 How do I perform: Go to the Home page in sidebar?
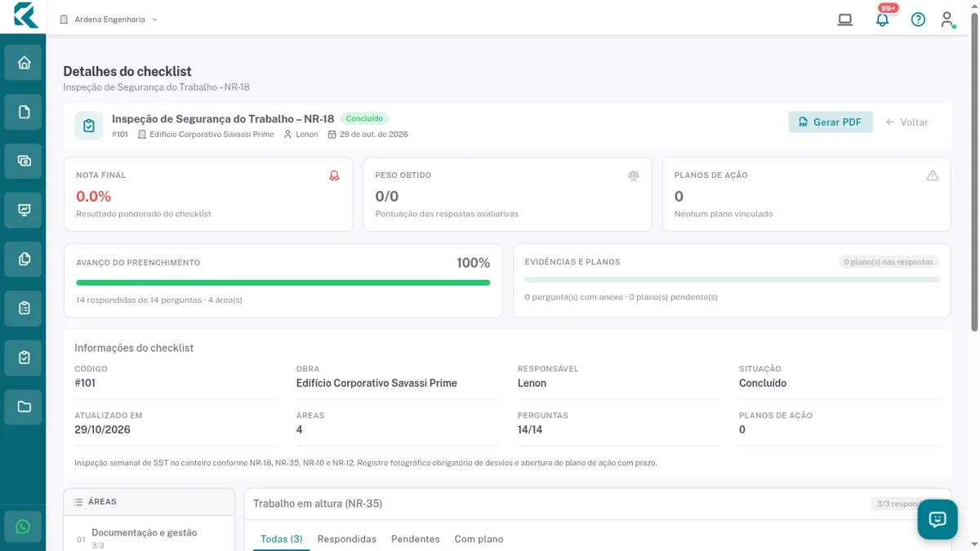(23, 63)
